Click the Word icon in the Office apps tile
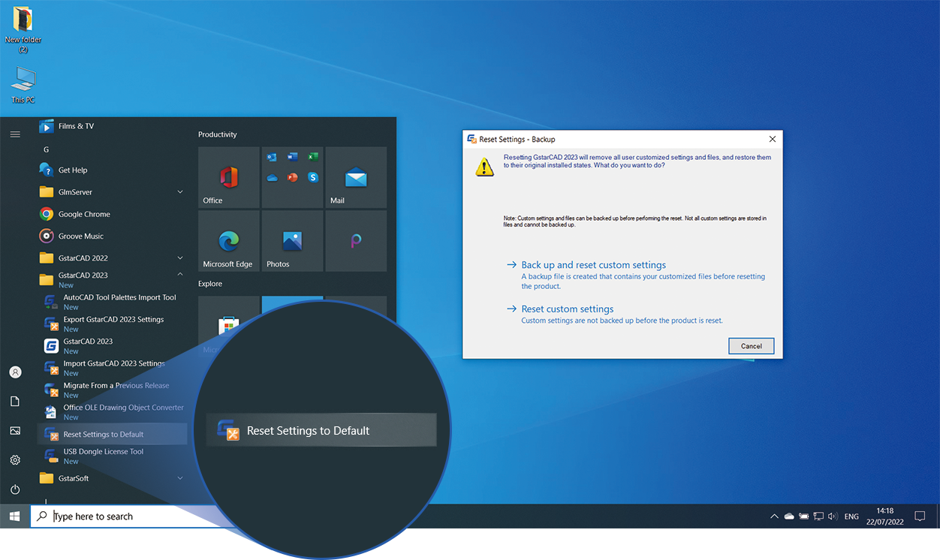Viewport: 940px width, 560px height. [292, 157]
